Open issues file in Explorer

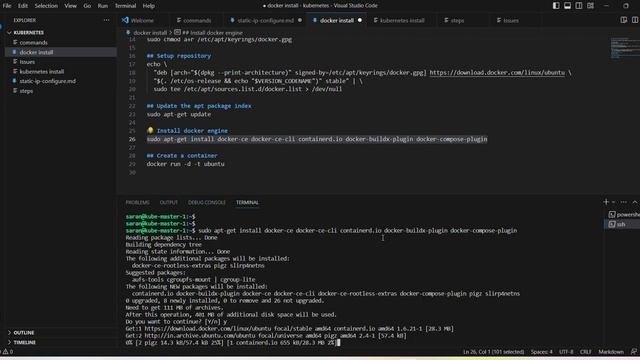point(27,62)
